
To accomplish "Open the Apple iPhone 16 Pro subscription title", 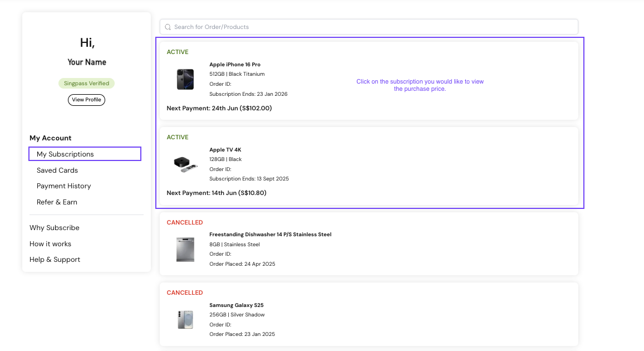I will [234, 65].
